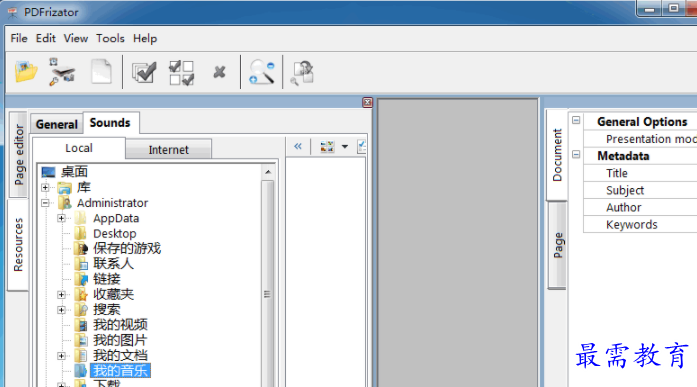Click the Author metadata field
697x387 pixels.
point(640,207)
